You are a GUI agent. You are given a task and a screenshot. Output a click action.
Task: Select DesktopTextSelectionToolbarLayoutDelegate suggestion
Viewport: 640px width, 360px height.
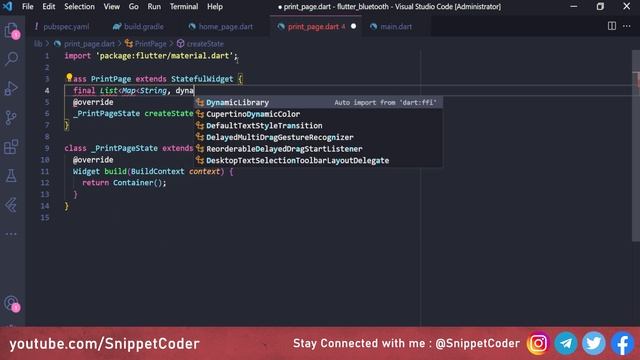point(318,160)
